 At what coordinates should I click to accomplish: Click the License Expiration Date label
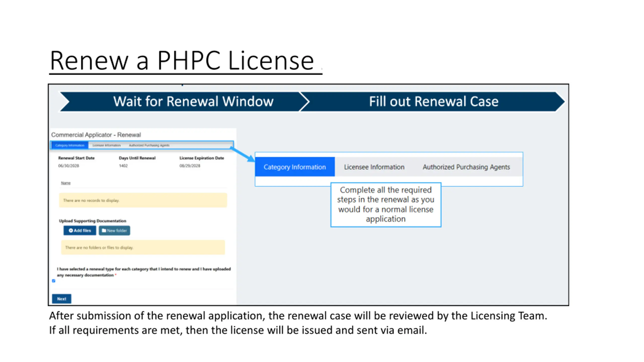coord(202,158)
